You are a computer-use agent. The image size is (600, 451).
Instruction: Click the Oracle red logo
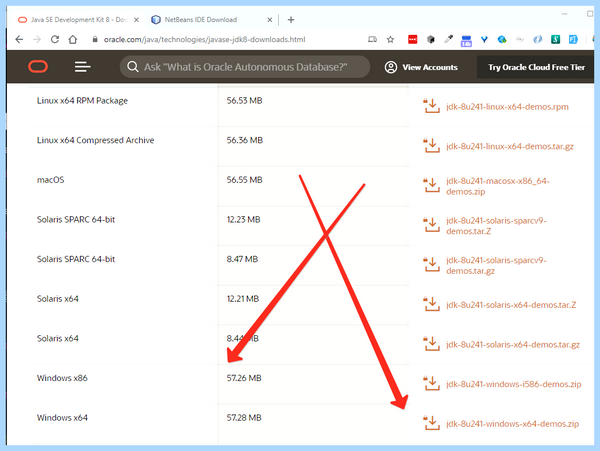pos(38,67)
